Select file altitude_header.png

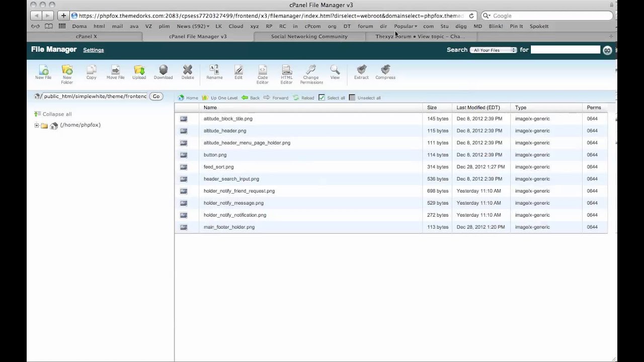pyautogui.click(x=225, y=131)
